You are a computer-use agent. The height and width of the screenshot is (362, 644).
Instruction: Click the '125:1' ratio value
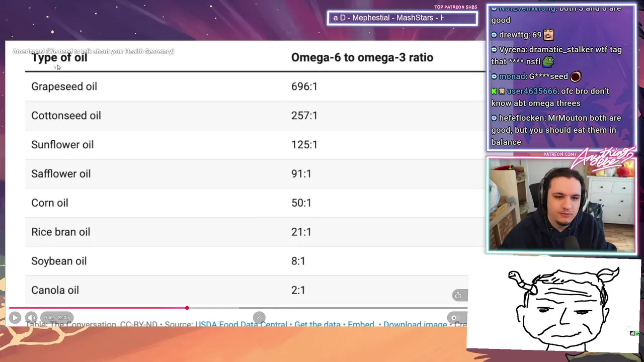pyautogui.click(x=304, y=145)
